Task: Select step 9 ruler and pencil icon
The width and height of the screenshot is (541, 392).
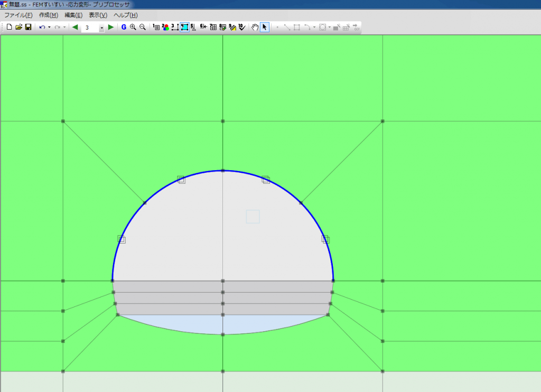Action: point(232,27)
